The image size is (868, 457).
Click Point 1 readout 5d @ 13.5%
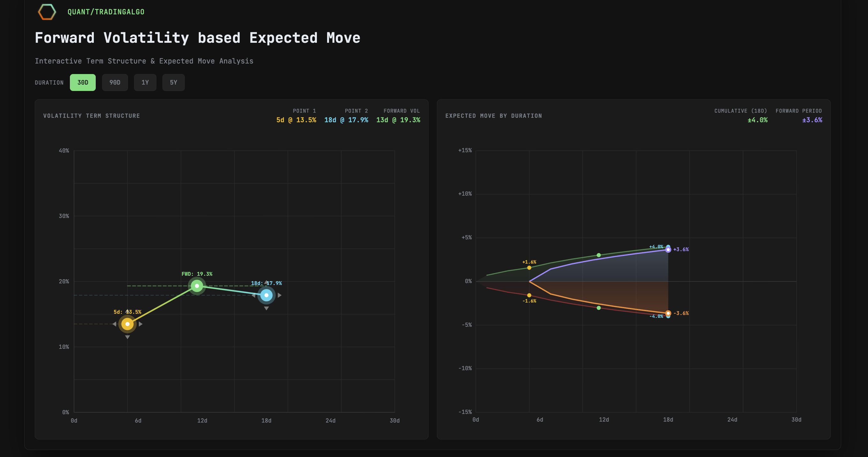tap(296, 120)
